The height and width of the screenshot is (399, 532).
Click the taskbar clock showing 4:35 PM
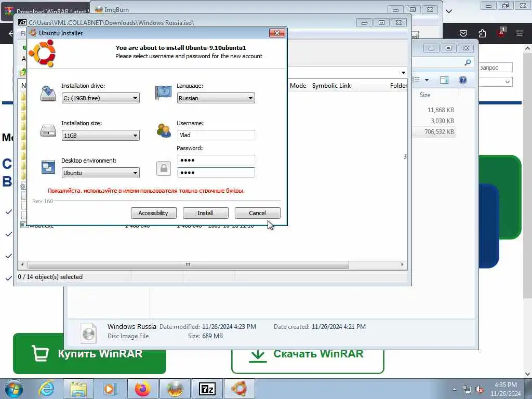click(506, 389)
